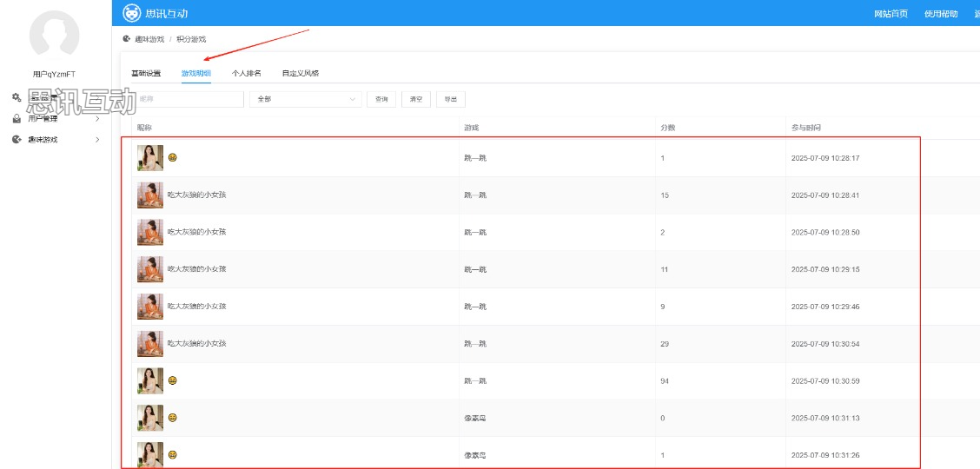
Task: Click the timestamp 2025-07-09 10:30:59
Action: [825, 381]
